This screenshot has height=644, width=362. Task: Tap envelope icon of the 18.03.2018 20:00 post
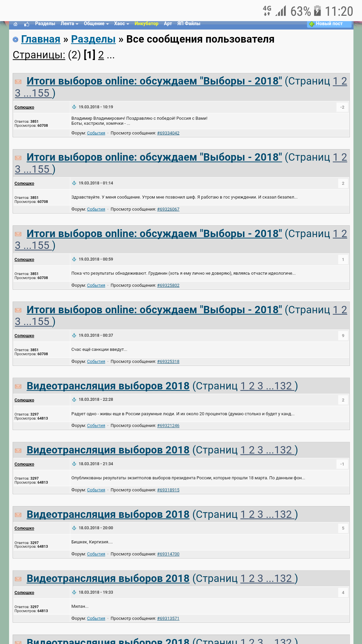coord(18,515)
